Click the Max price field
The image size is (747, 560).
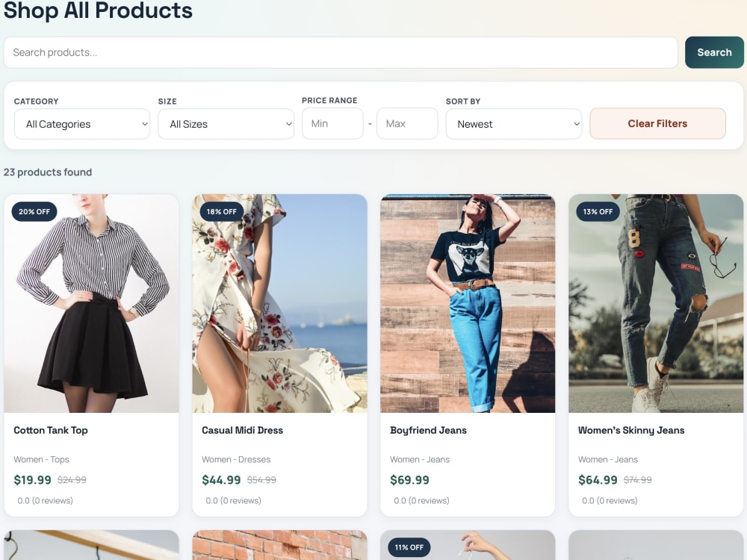tap(407, 123)
